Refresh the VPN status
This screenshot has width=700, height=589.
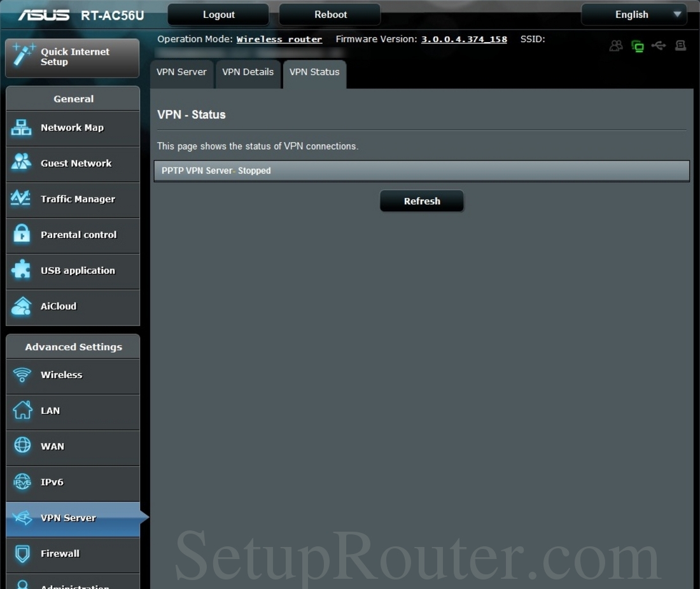(422, 201)
